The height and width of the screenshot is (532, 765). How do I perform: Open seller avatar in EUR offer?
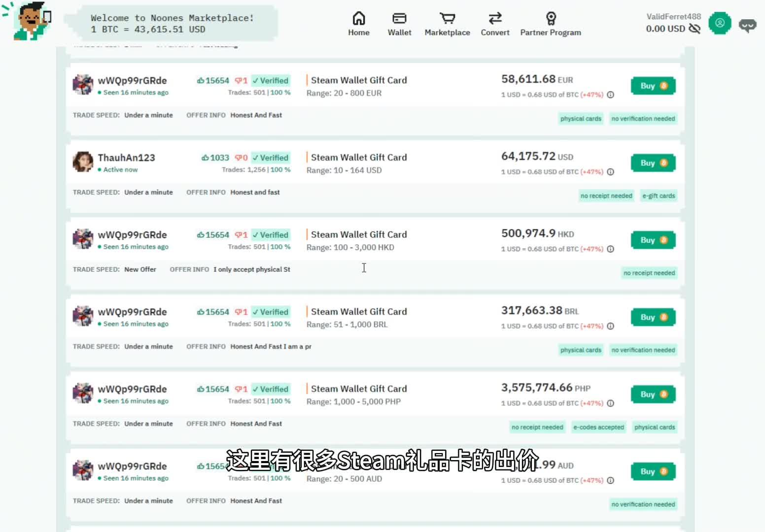coord(83,85)
